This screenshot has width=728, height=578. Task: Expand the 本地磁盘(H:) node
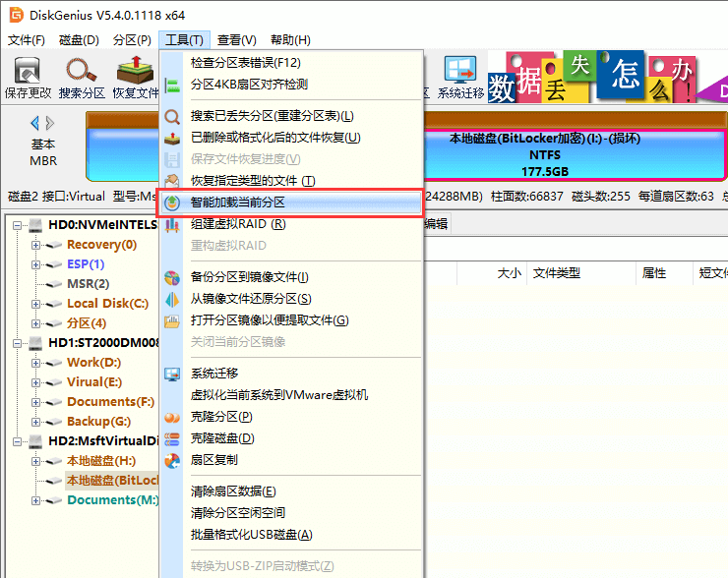pyautogui.click(x=35, y=461)
